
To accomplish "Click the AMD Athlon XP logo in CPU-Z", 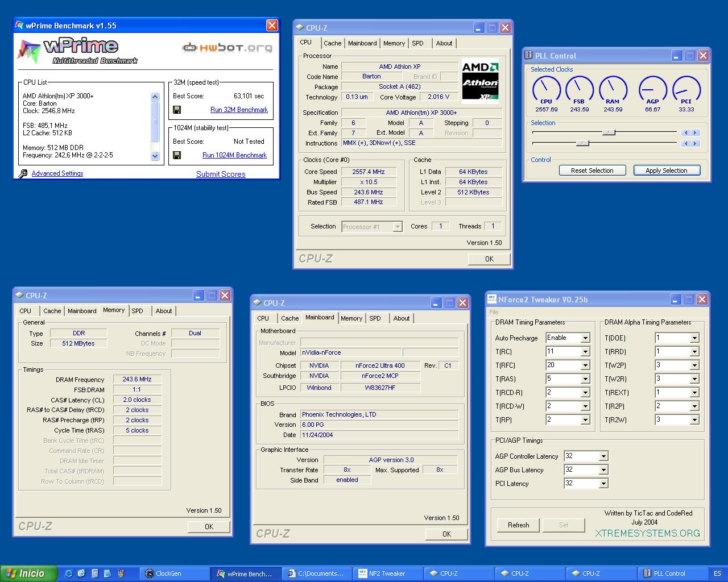I will 480,82.
